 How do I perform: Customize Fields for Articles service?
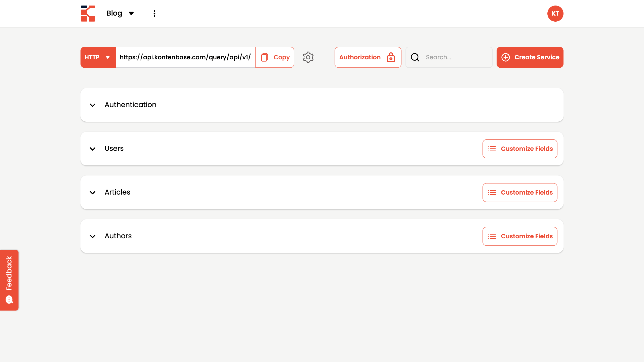(x=520, y=193)
